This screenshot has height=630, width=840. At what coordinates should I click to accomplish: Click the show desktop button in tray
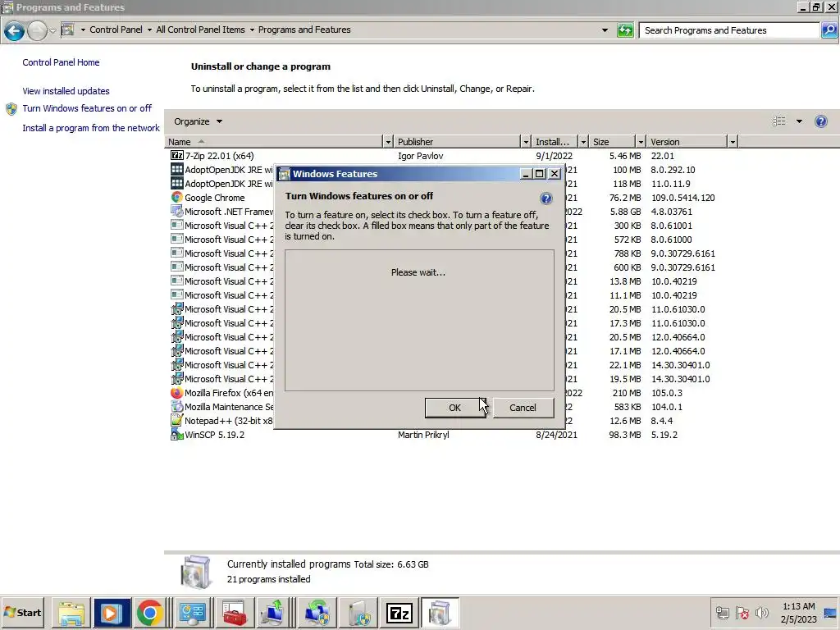(x=831, y=612)
